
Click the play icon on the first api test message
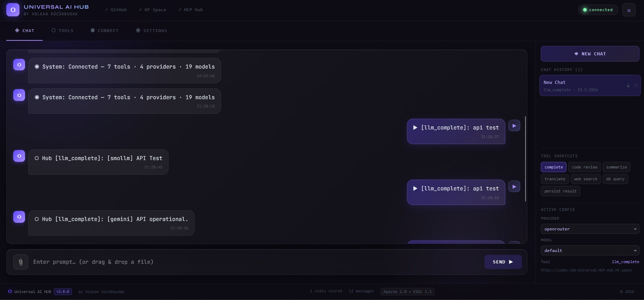514,125
